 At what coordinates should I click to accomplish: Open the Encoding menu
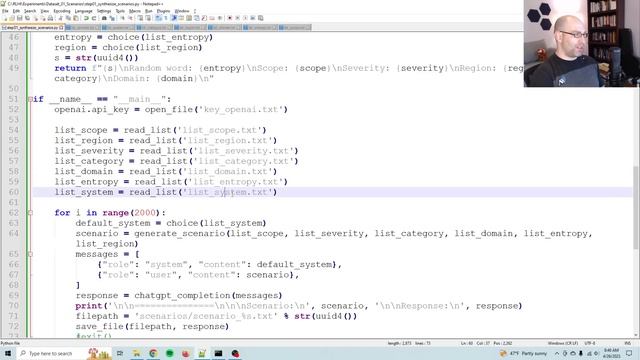coord(62,11)
